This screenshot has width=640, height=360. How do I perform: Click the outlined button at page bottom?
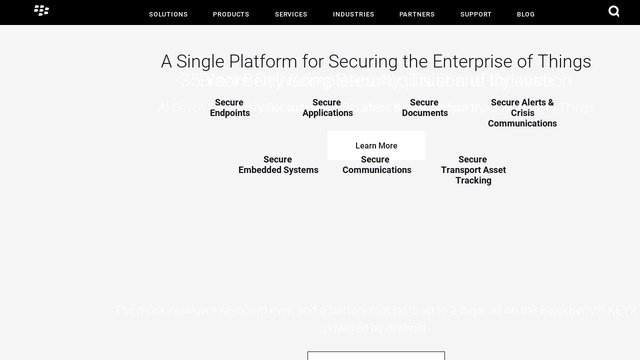376,356
